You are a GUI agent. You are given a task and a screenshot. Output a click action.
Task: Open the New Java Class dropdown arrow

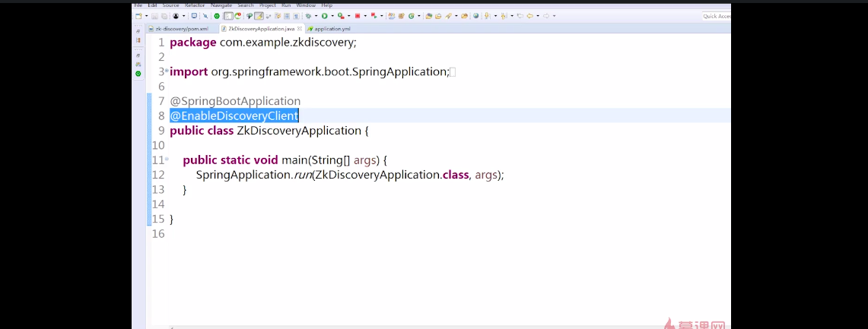[x=419, y=16]
